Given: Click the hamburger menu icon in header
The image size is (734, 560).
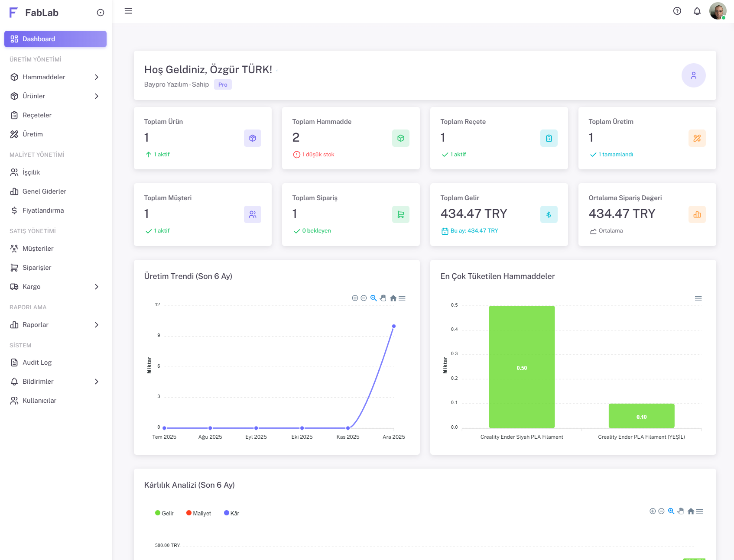Looking at the screenshot, I should [x=128, y=11].
